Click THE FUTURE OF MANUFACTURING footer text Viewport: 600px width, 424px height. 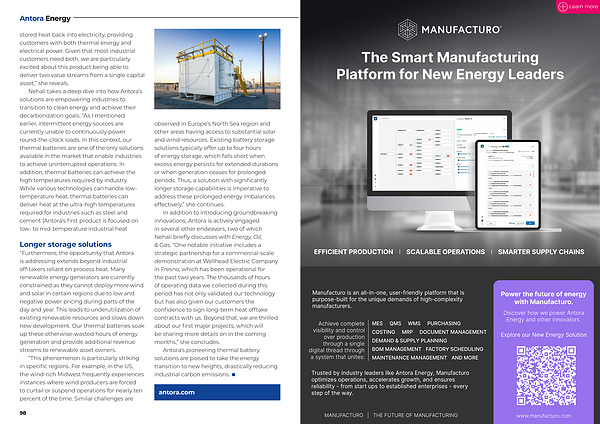[x=415, y=415]
